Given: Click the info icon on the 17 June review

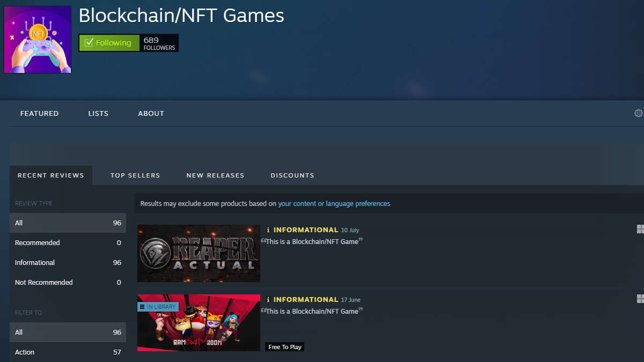Looking at the screenshot, I should 268,300.
